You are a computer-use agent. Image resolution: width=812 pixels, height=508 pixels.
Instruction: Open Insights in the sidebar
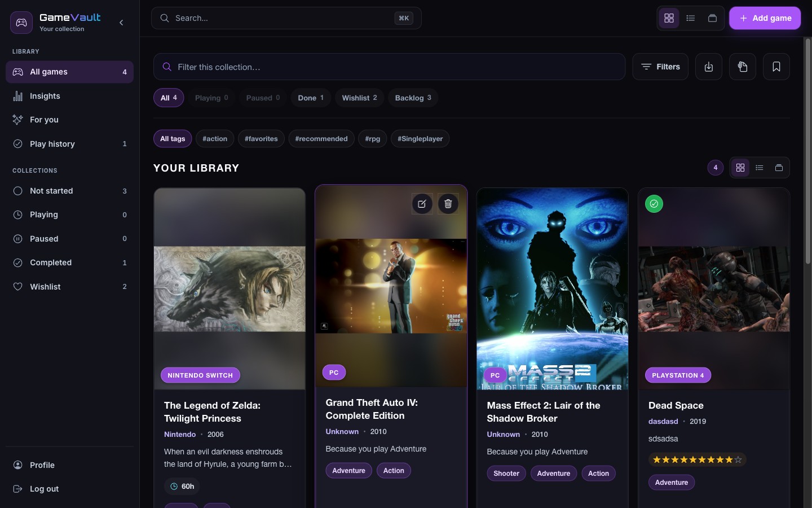coord(69,96)
